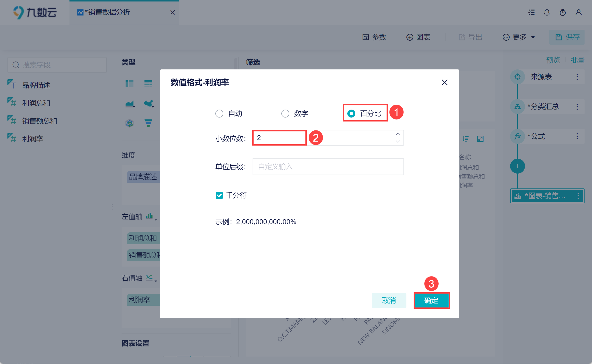Open options menu for 分类汇总 step
The image size is (592, 364).
click(x=577, y=107)
